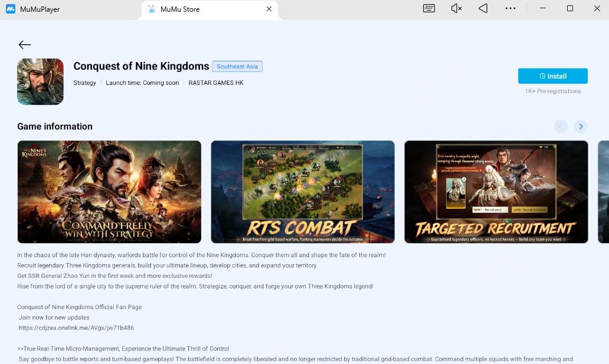
Task: Toggle the muted speaker icon
Action: (x=456, y=8)
